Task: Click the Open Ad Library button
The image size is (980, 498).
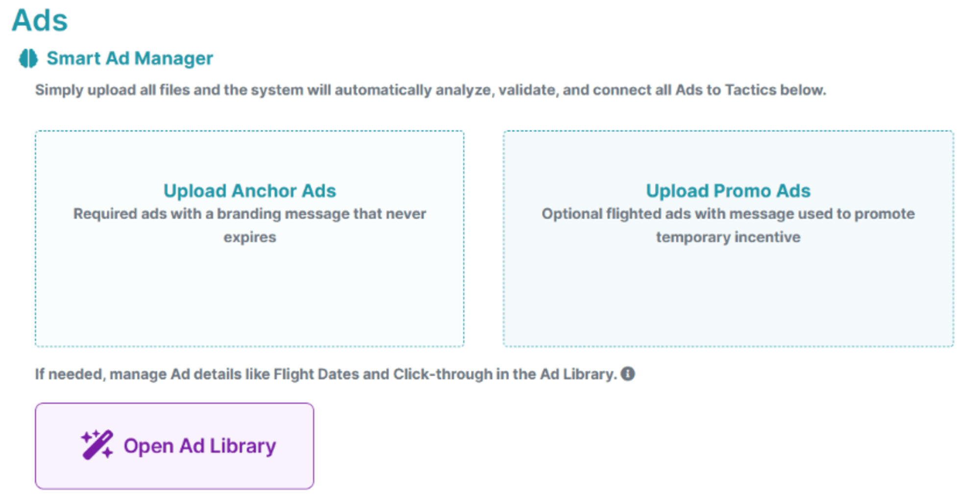Action: click(174, 445)
